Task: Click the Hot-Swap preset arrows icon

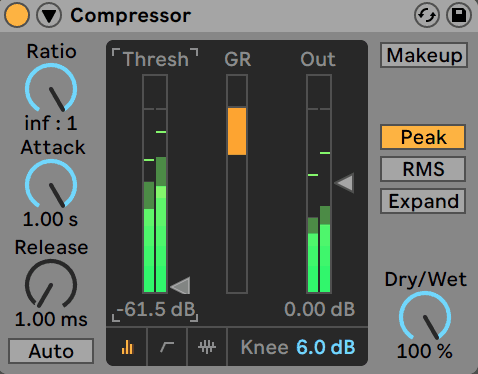Action: 427,15
